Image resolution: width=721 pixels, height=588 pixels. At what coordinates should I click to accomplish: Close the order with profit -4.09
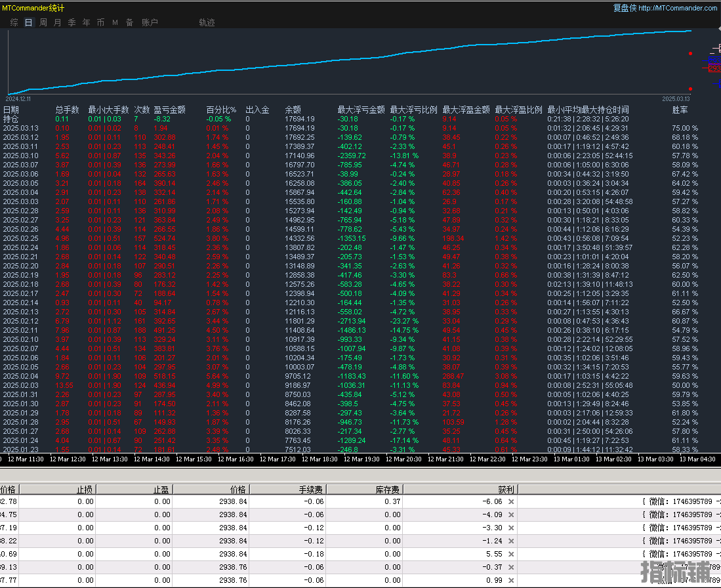[511, 515]
